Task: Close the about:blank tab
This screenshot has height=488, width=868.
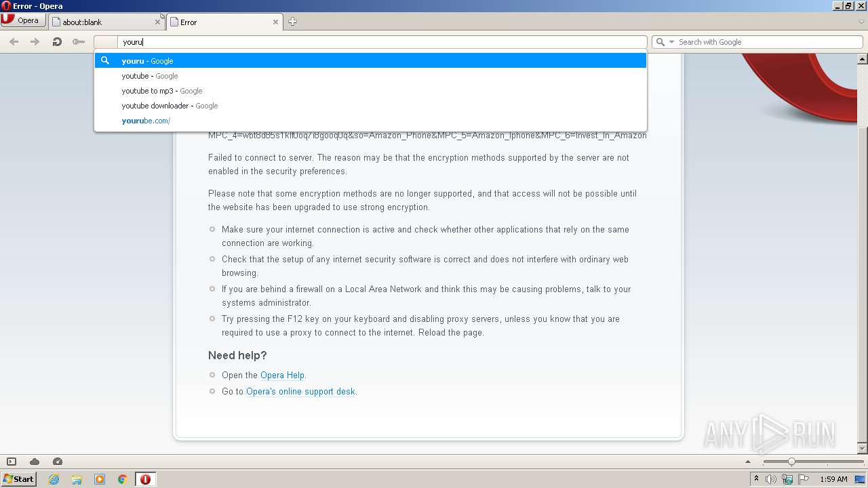Action: click(157, 22)
